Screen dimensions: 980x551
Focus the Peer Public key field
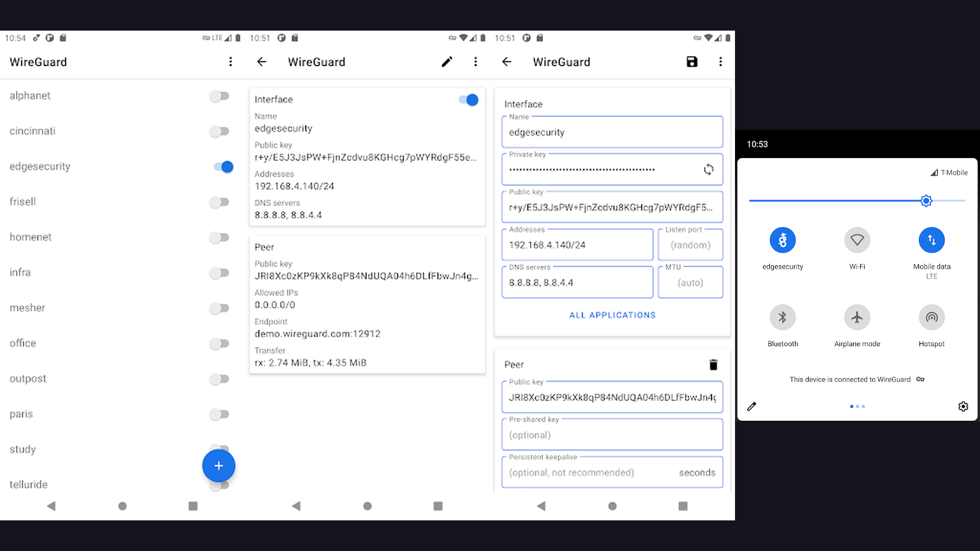[612, 397]
